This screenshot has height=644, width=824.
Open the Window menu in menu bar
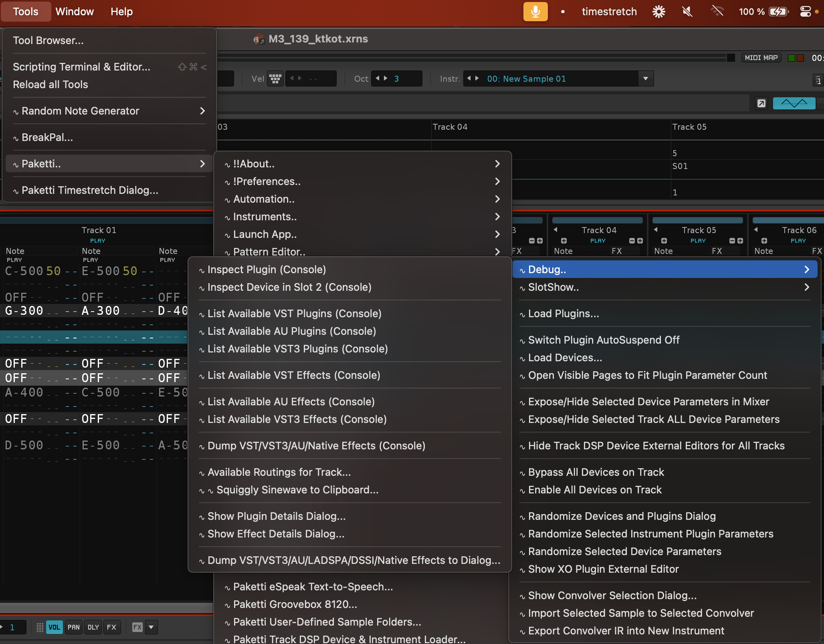click(75, 12)
